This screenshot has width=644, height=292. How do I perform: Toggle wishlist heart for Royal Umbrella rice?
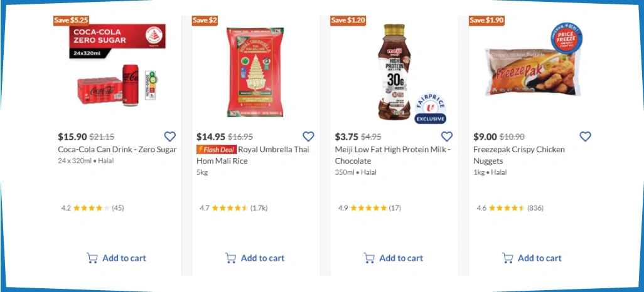pyautogui.click(x=308, y=137)
